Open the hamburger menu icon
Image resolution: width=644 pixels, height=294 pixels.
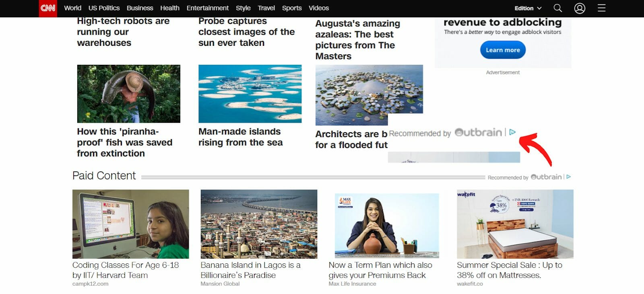pyautogui.click(x=601, y=8)
